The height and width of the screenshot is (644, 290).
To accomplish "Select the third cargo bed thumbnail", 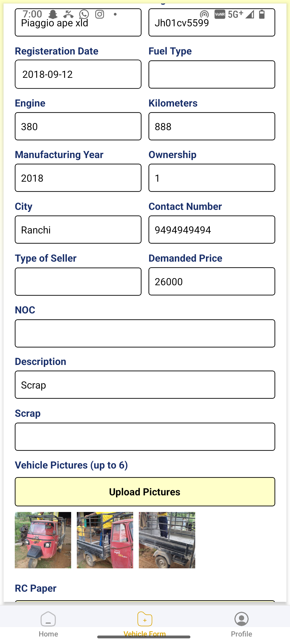I will [x=167, y=540].
